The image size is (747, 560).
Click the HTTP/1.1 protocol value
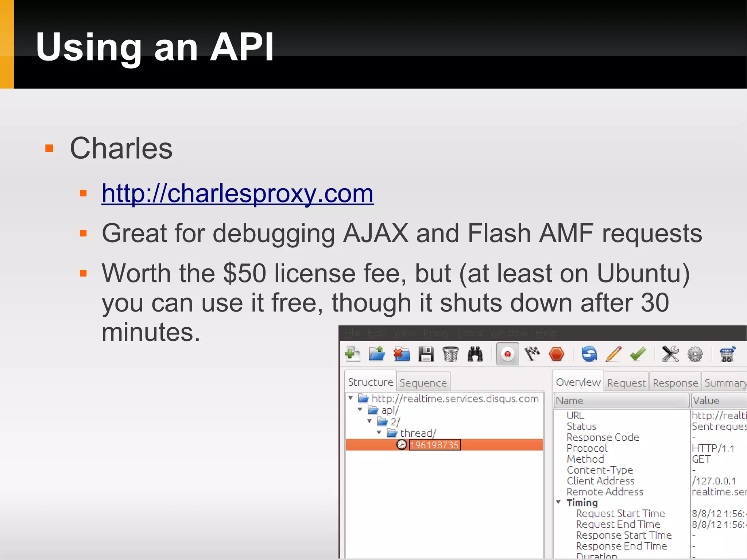[713, 448]
